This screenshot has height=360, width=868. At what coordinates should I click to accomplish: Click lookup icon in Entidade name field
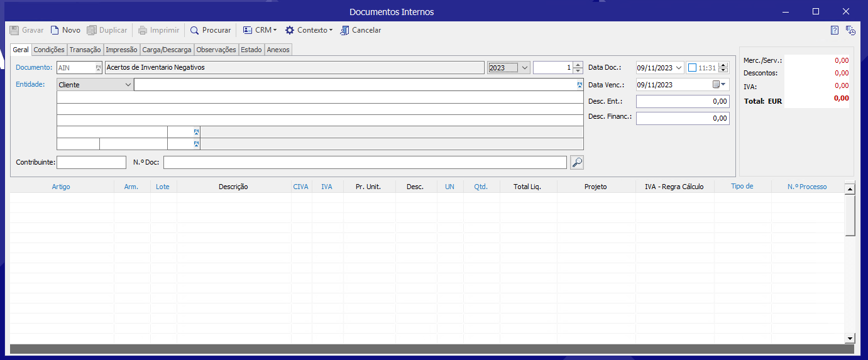(x=580, y=84)
